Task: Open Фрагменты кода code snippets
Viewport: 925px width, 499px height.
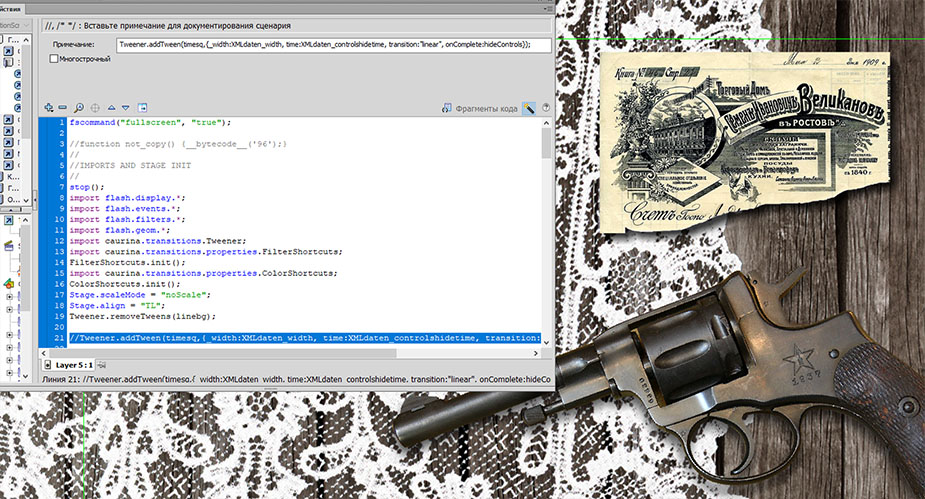Action: 479,107
